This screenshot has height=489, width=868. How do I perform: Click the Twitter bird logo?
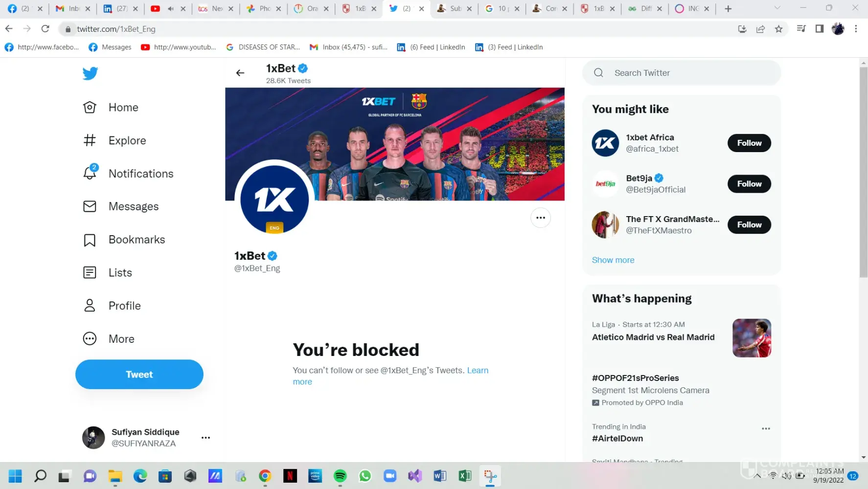[x=90, y=73]
